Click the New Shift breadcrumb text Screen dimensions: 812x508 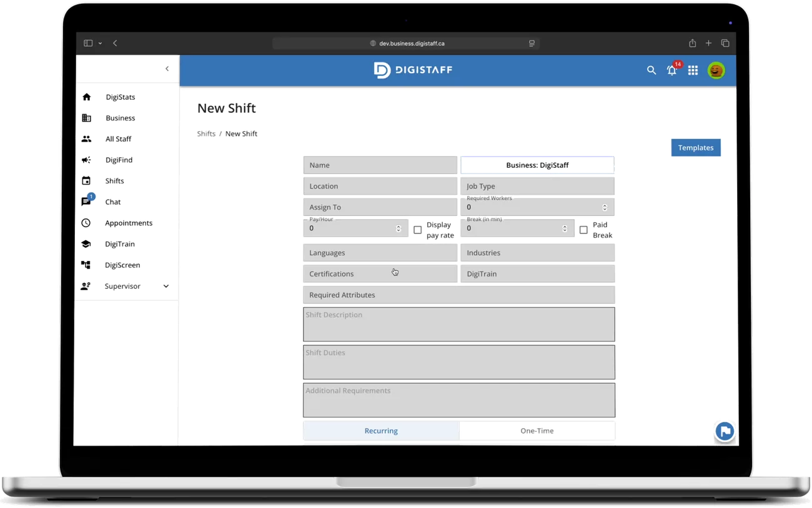pyautogui.click(x=241, y=134)
